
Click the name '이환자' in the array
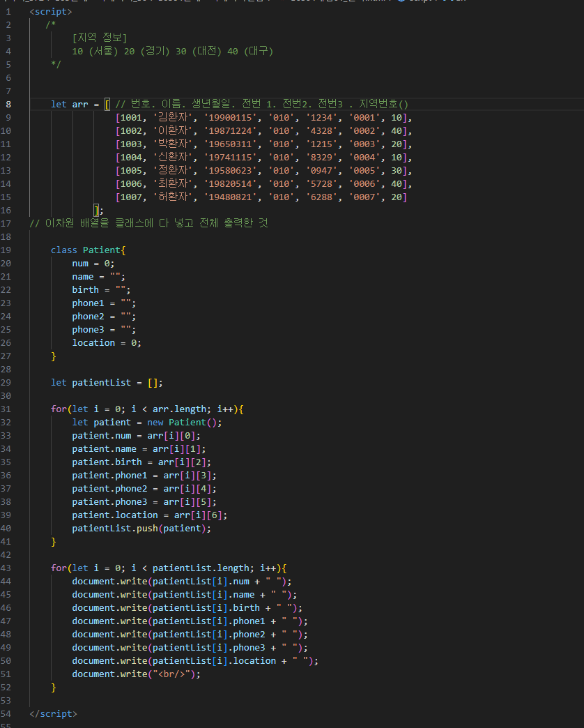click(x=173, y=131)
